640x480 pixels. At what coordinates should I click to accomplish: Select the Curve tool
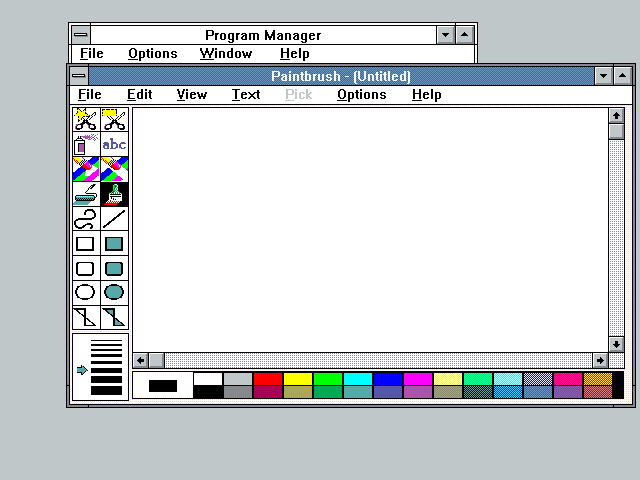pos(86,219)
